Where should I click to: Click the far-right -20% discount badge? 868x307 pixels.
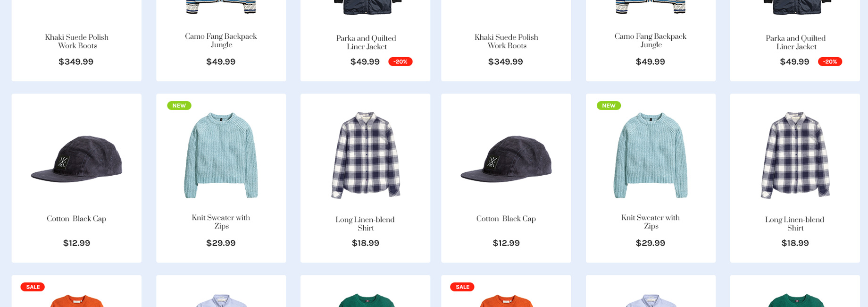pyautogui.click(x=830, y=62)
